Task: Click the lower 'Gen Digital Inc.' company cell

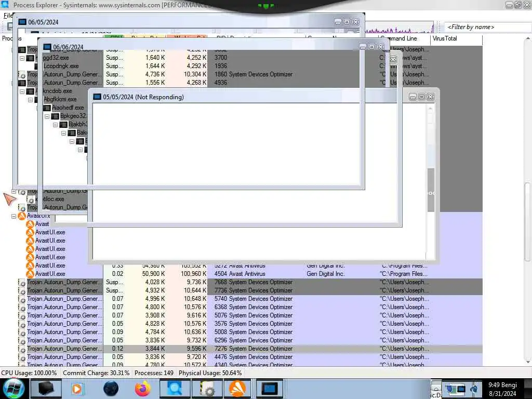Action: coord(325,274)
